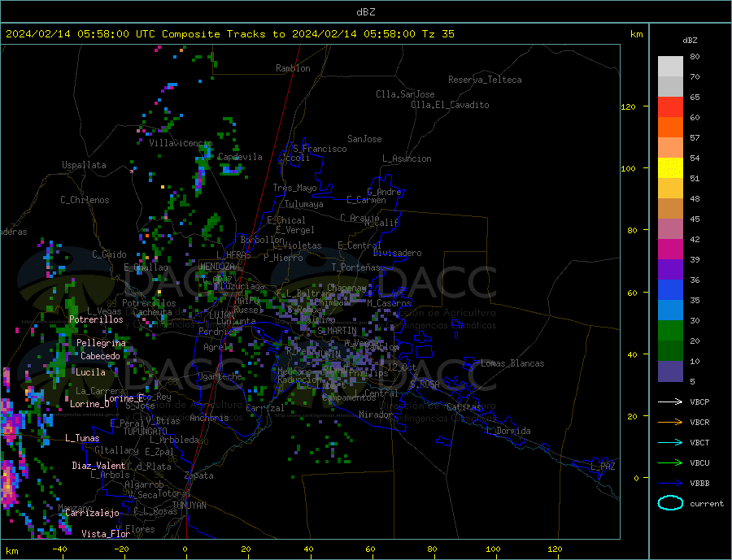The height and width of the screenshot is (560, 732).
Task: Select the orange 57-60 dBZ swatch
Action: click(x=670, y=128)
